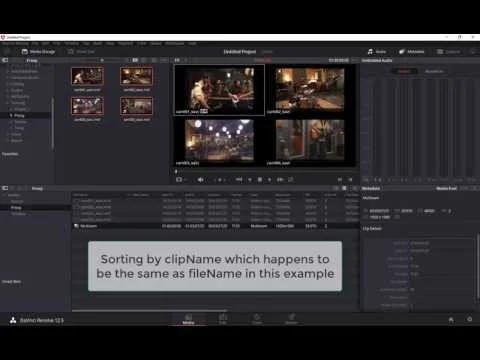This screenshot has width=480, height=360.
Task: Select the fourth clip thumbnail in Media Storage
Action: tap(137, 106)
